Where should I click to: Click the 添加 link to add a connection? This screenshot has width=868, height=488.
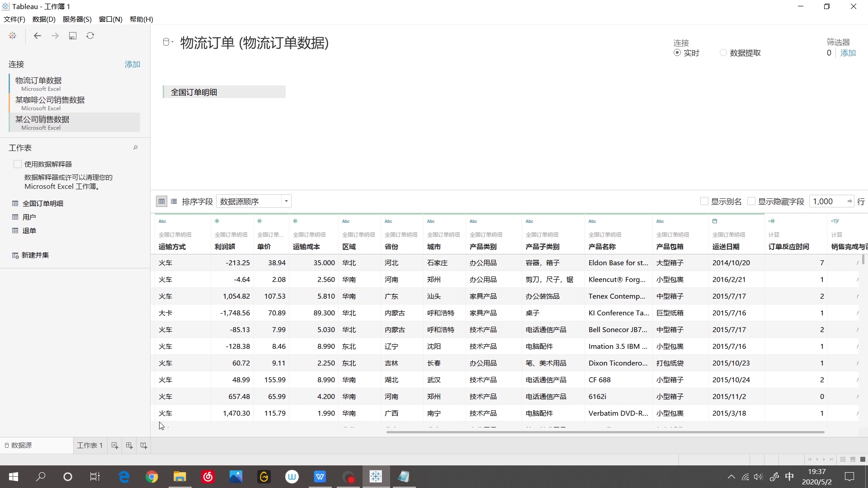(132, 64)
